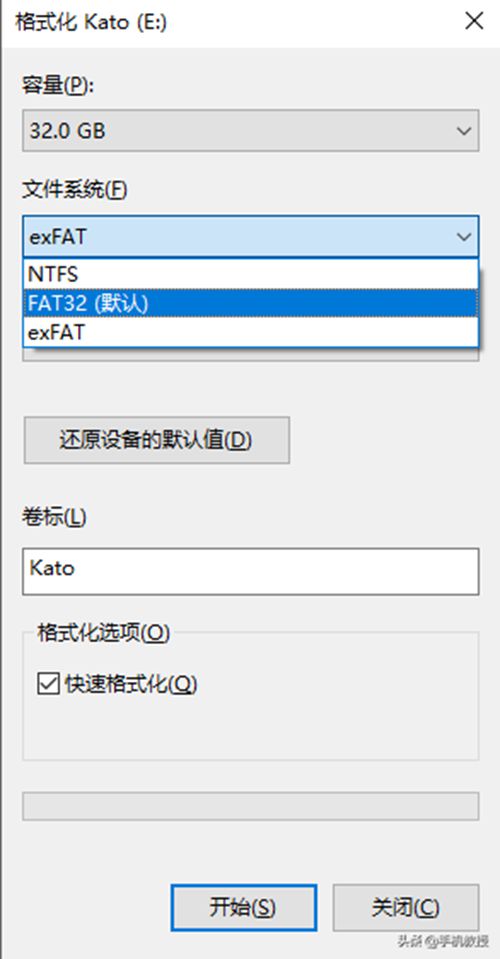The height and width of the screenshot is (959, 500).
Task: Dismiss the dialog with the 关闭(C) button
Action: tap(406, 908)
